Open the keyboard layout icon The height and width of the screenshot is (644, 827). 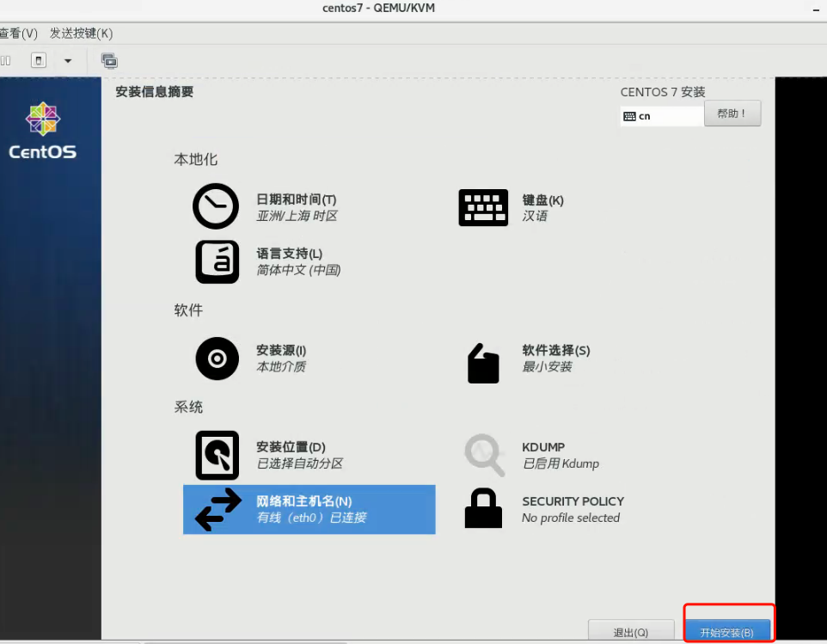[483, 208]
